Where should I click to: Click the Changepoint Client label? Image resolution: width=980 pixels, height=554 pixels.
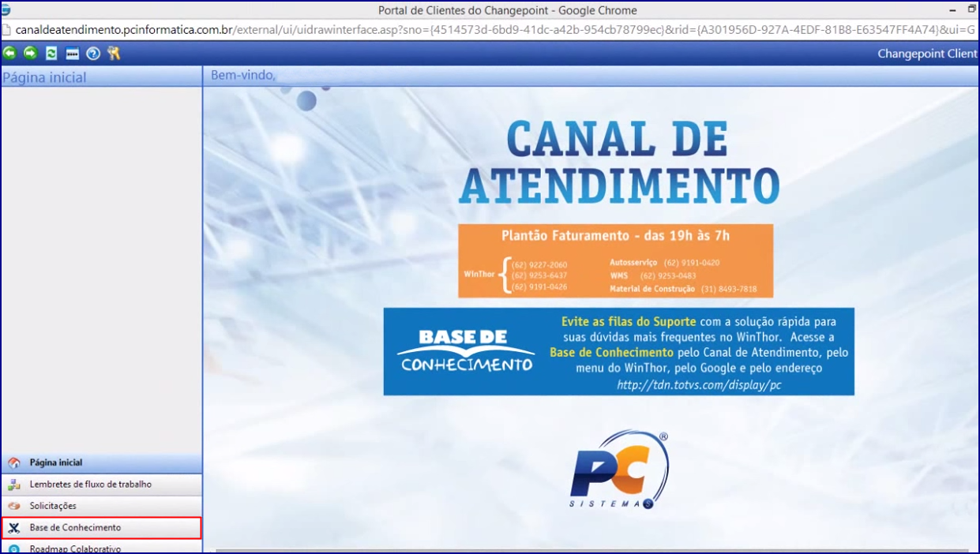click(x=927, y=54)
